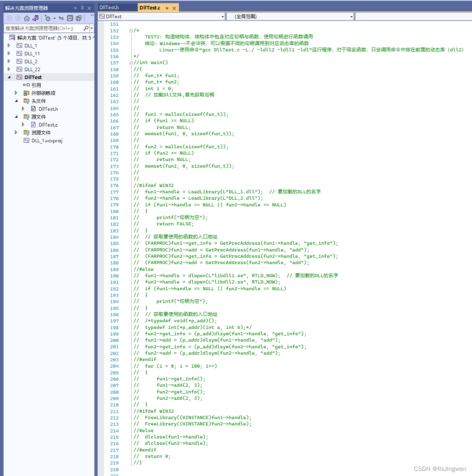This screenshot has width=472, height=476.
Task: Click the magnifier search icon in Solution Explorer
Action: click(86, 28)
